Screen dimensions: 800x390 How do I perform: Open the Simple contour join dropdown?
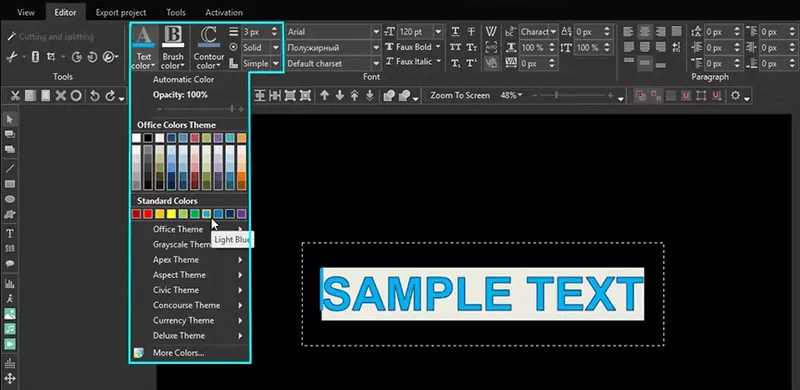pos(276,64)
